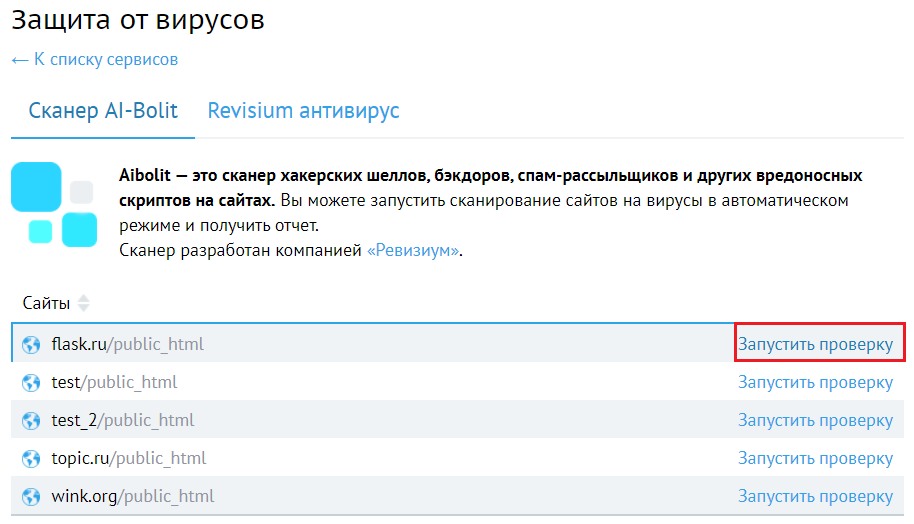
Task: Select the topic.ru/public_html site name
Action: [129, 459]
